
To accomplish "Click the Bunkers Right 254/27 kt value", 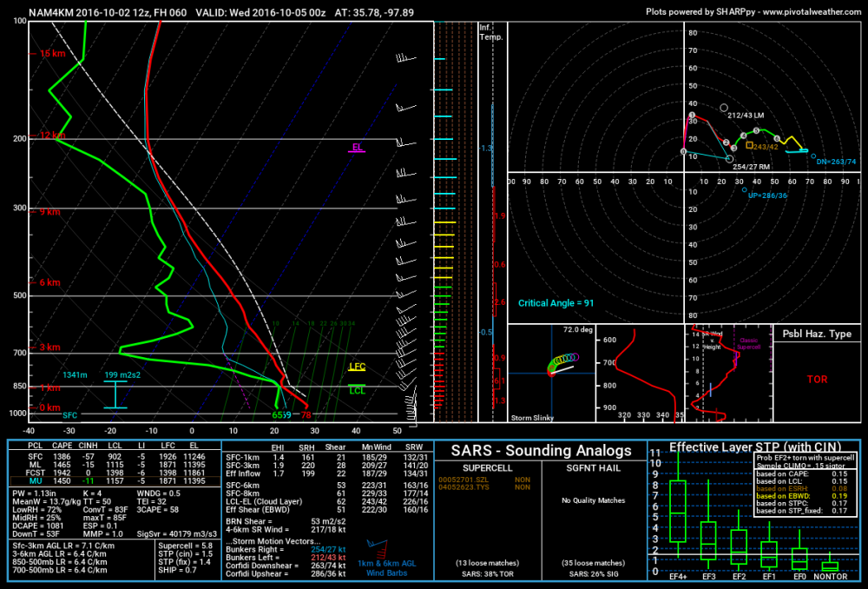I will point(328,550).
